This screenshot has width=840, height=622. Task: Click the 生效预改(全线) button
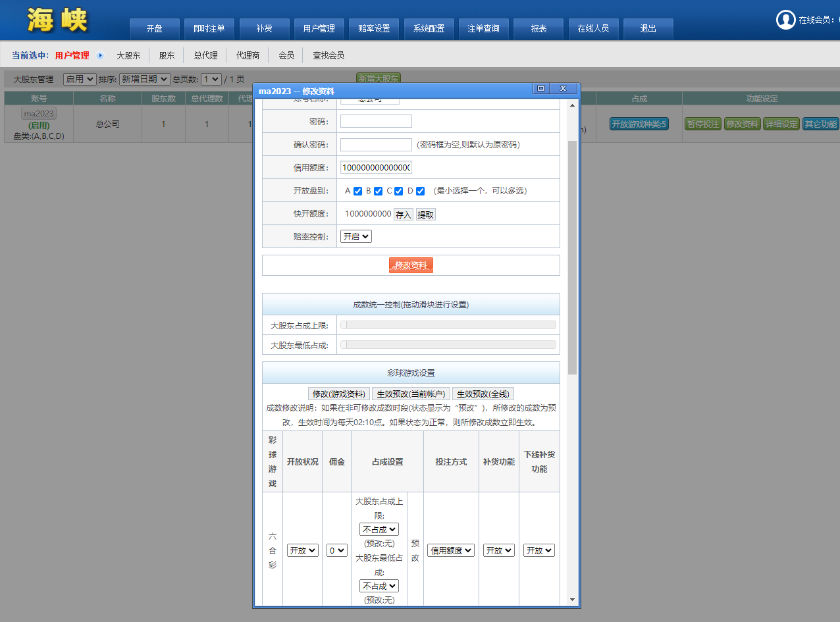pyautogui.click(x=483, y=394)
